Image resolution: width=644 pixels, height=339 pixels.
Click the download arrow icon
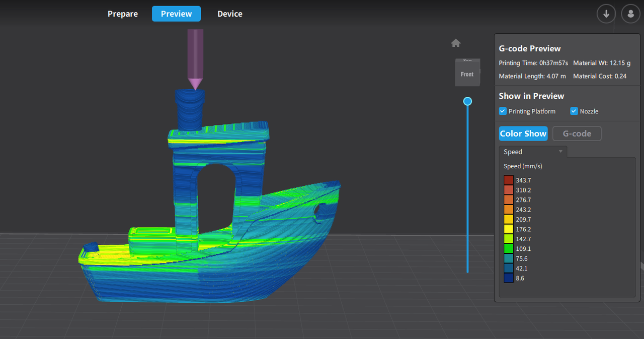(606, 14)
